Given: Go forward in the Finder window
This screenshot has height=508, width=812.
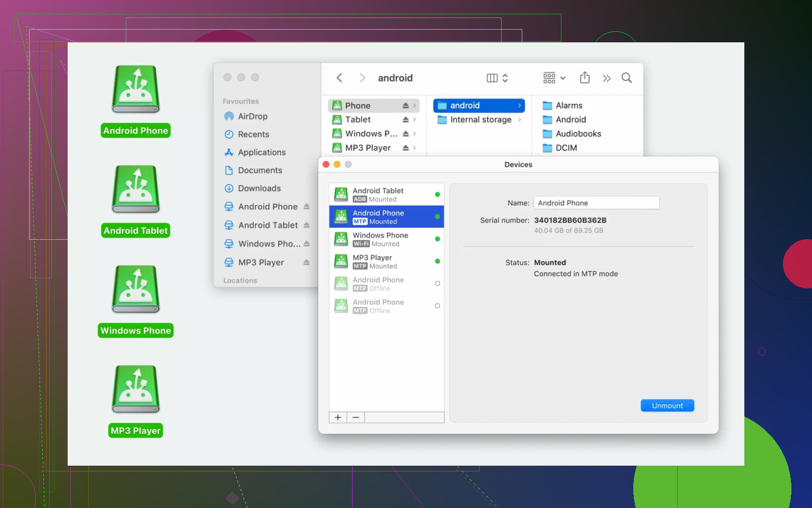Looking at the screenshot, I should (x=362, y=78).
